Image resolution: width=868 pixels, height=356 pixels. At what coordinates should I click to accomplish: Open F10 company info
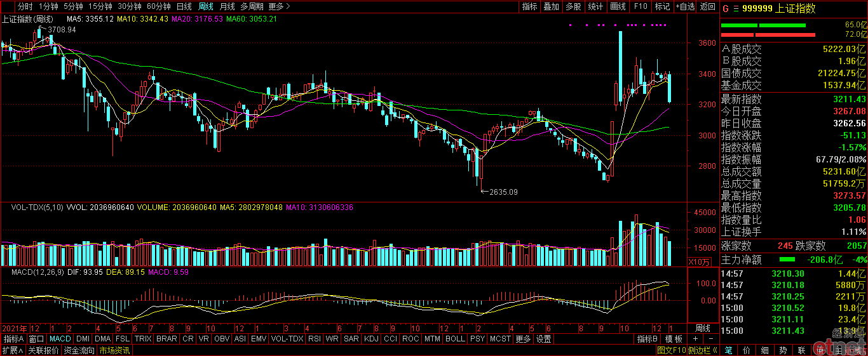pyautogui.click(x=641, y=6)
